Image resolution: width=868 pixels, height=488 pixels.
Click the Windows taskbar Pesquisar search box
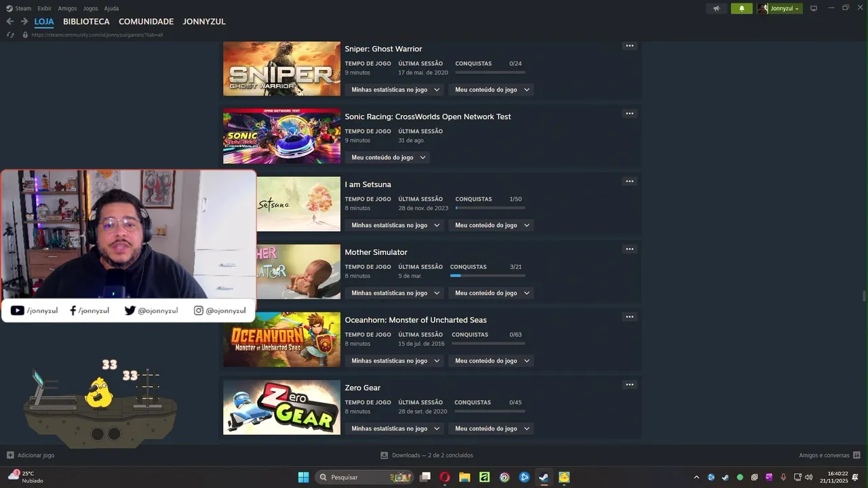click(364, 477)
